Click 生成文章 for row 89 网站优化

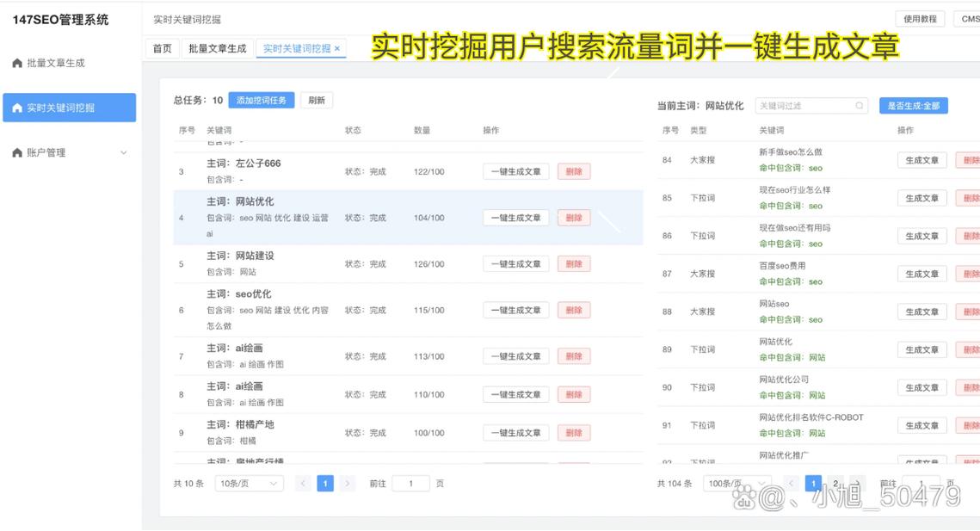(921, 349)
